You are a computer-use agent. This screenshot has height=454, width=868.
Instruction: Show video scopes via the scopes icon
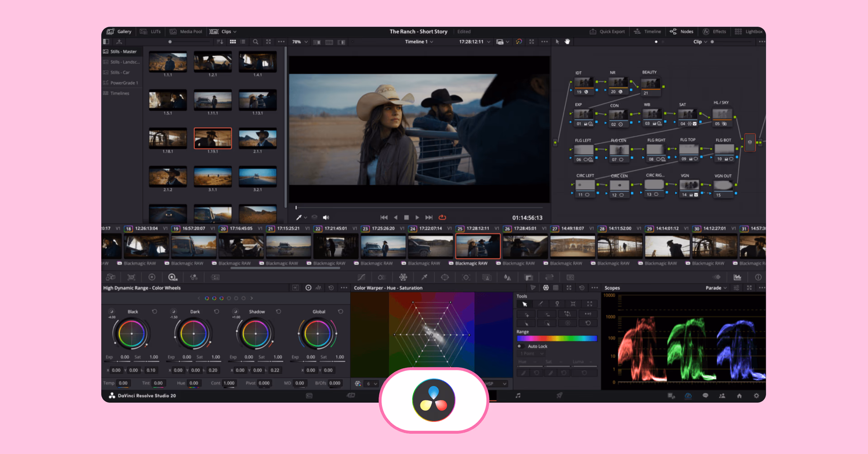(x=737, y=277)
